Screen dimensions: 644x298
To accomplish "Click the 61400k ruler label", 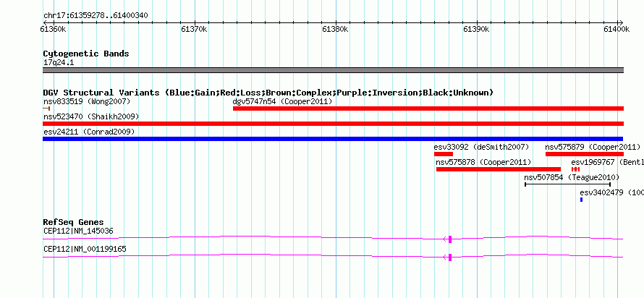I will (617, 29).
